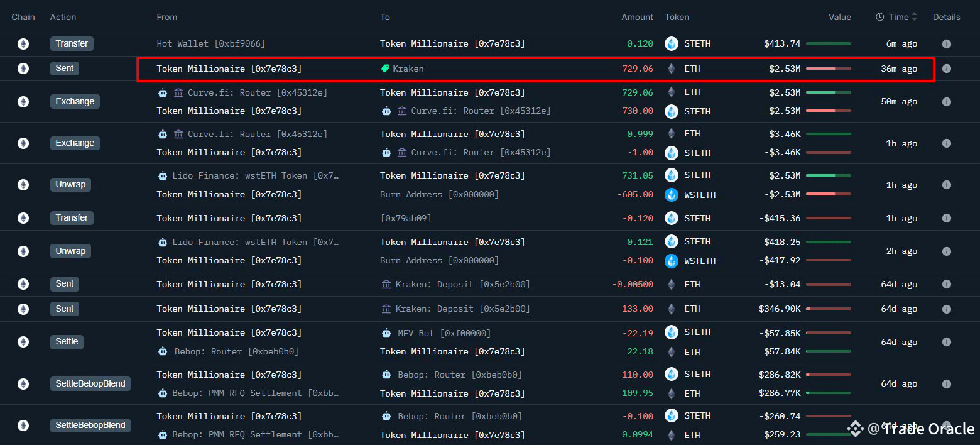This screenshot has height=445, width=980.
Task: Sort by Time using the sort arrows
Action: tap(914, 18)
